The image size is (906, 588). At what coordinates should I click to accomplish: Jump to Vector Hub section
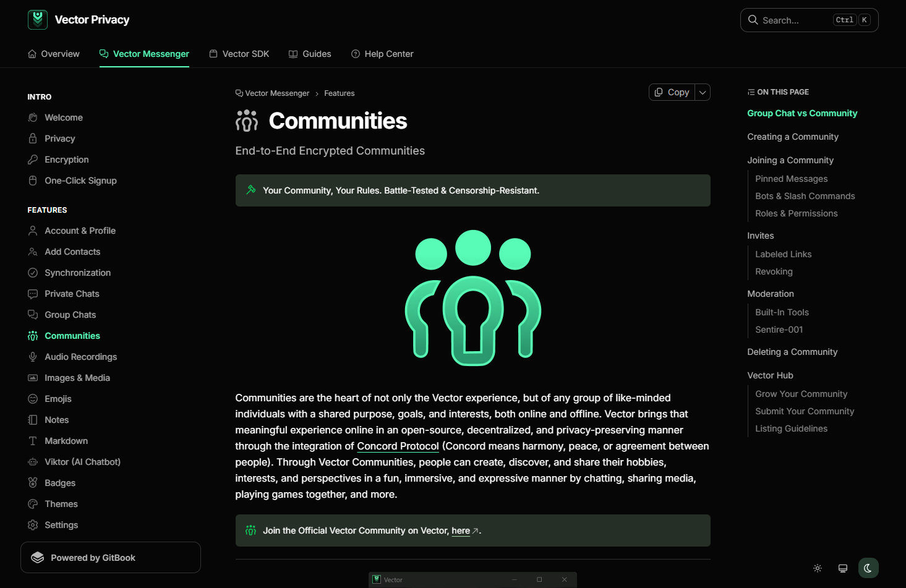click(x=770, y=375)
